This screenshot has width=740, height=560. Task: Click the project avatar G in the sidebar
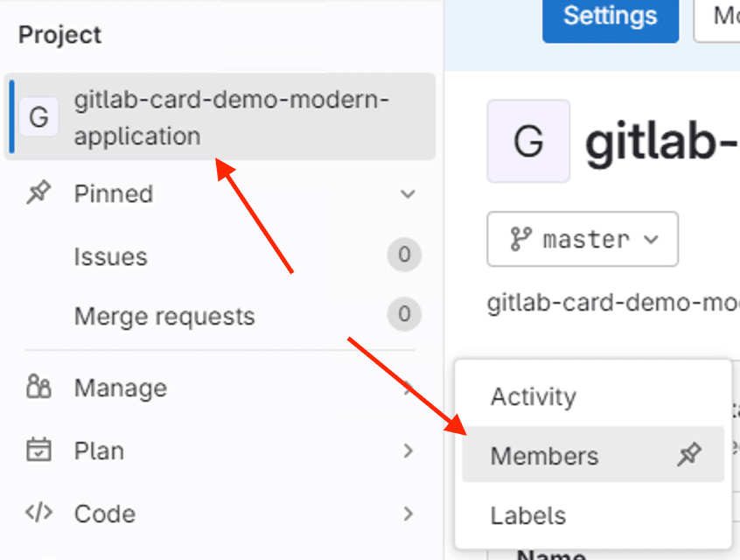click(x=38, y=117)
